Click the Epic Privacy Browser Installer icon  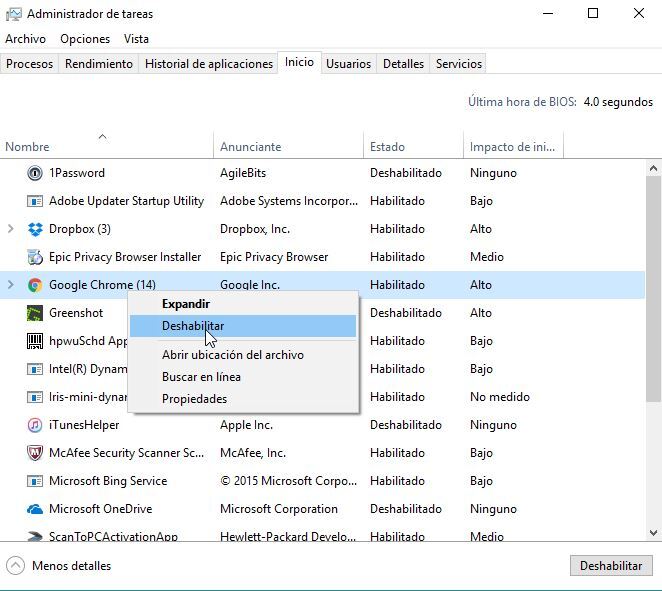pos(35,257)
